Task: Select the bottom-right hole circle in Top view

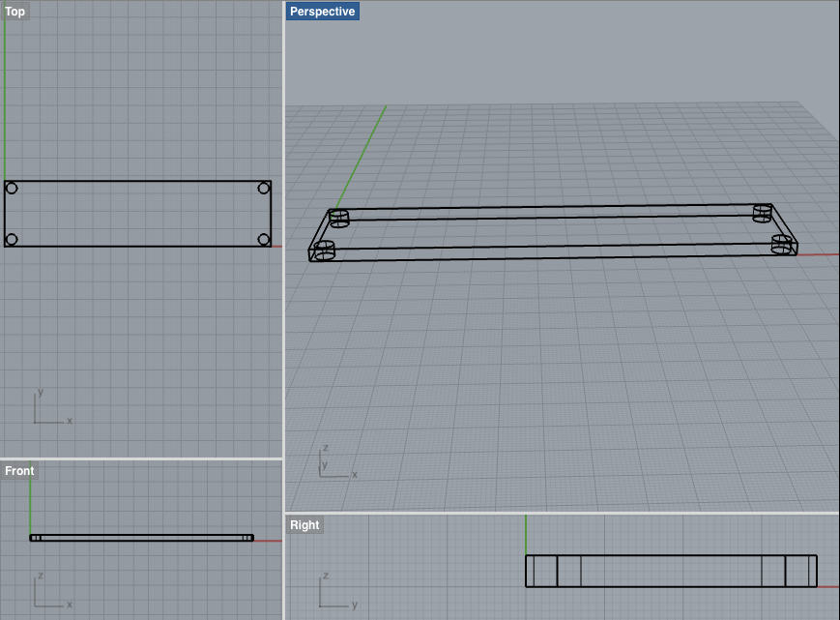Action: click(x=264, y=239)
